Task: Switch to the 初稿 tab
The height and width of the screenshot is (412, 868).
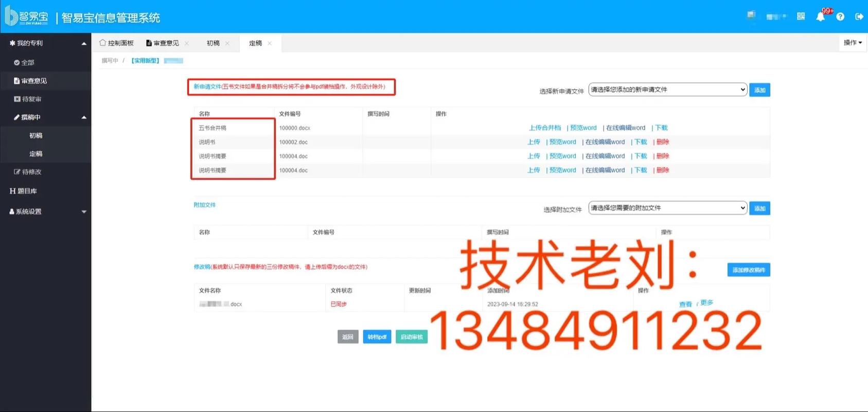Action: (x=213, y=43)
